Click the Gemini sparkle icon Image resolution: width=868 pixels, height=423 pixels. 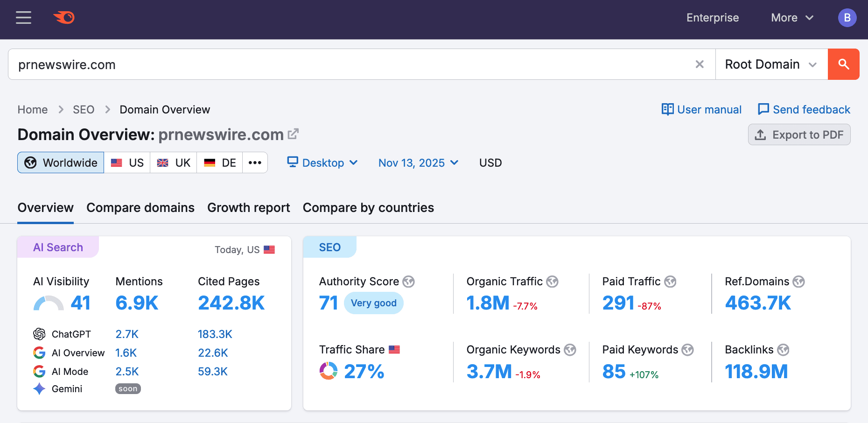pos(39,388)
